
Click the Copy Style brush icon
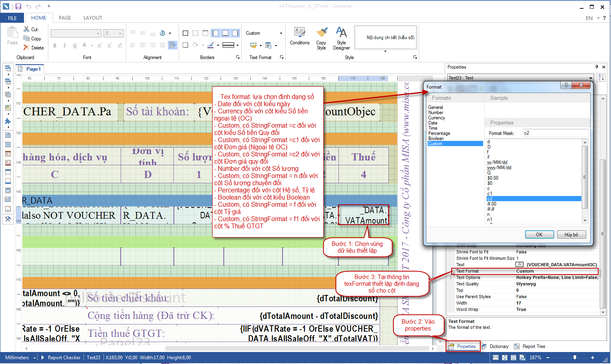coord(321,32)
